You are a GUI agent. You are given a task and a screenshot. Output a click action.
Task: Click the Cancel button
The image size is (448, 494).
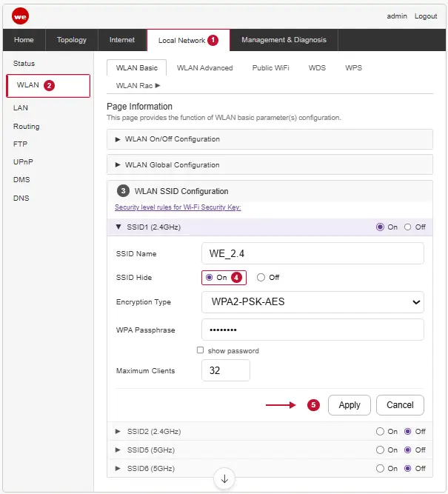pyautogui.click(x=400, y=405)
